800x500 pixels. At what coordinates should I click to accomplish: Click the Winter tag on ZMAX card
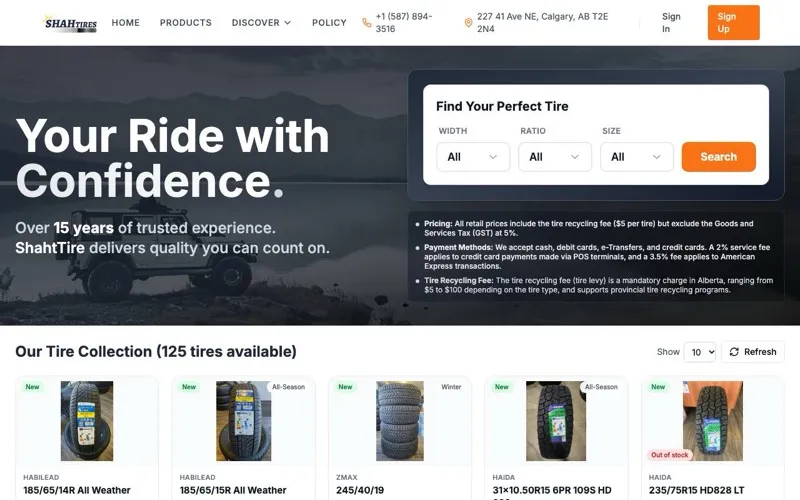pos(451,387)
